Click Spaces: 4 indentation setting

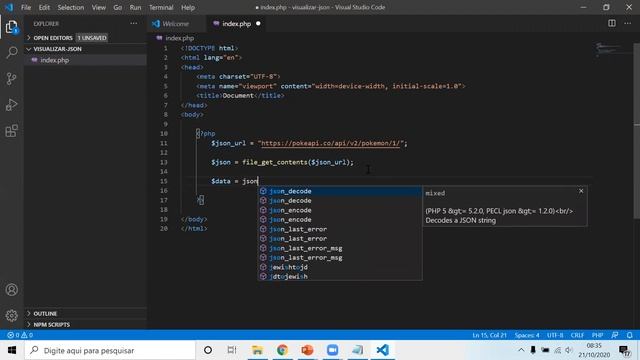click(527, 335)
